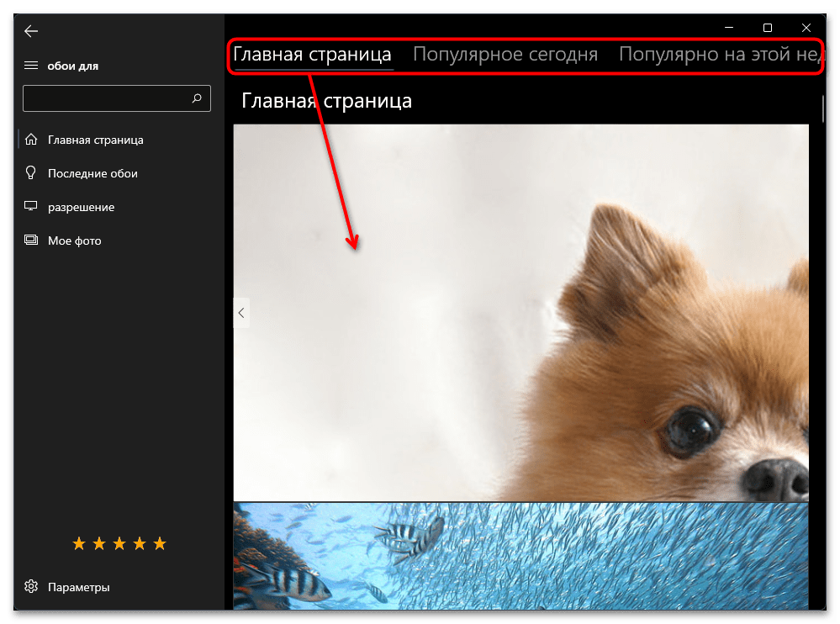
Task: Click the settings gear icon
Action: pos(31,586)
